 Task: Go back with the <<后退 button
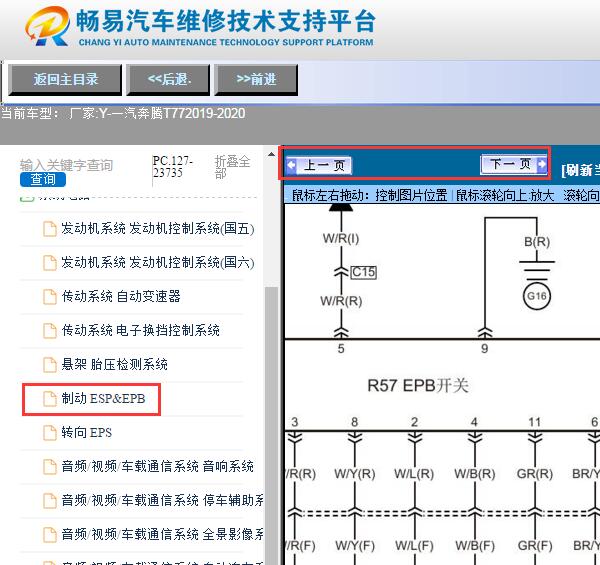(x=168, y=80)
